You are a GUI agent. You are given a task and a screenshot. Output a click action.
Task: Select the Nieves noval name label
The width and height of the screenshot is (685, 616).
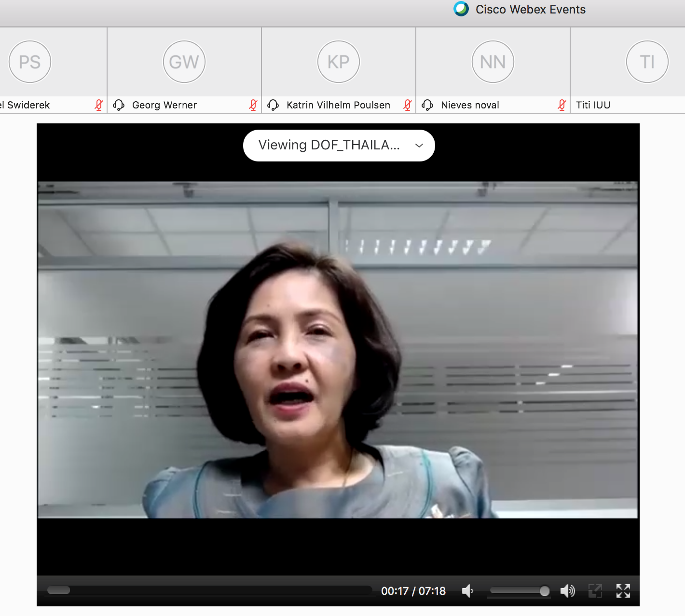470,105
